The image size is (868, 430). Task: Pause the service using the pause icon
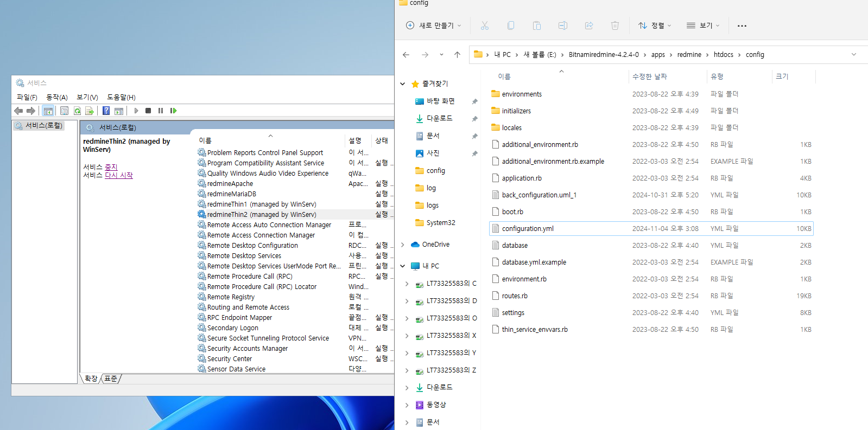point(161,111)
